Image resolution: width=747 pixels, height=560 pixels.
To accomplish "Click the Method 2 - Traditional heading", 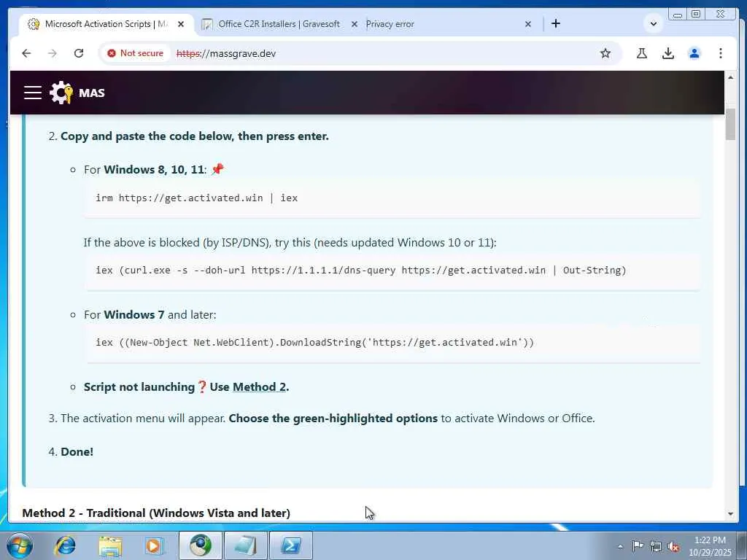I will coord(156,513).
